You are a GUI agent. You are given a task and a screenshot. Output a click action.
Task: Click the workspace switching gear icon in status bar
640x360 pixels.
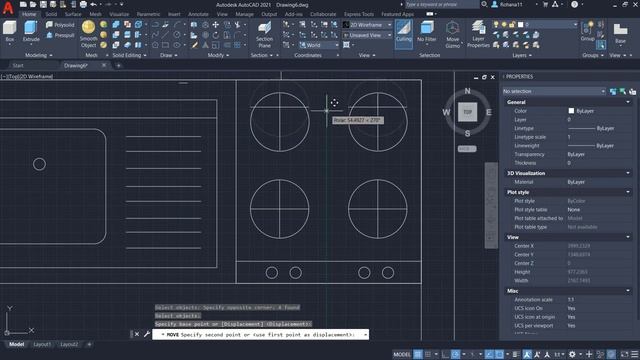572,354
